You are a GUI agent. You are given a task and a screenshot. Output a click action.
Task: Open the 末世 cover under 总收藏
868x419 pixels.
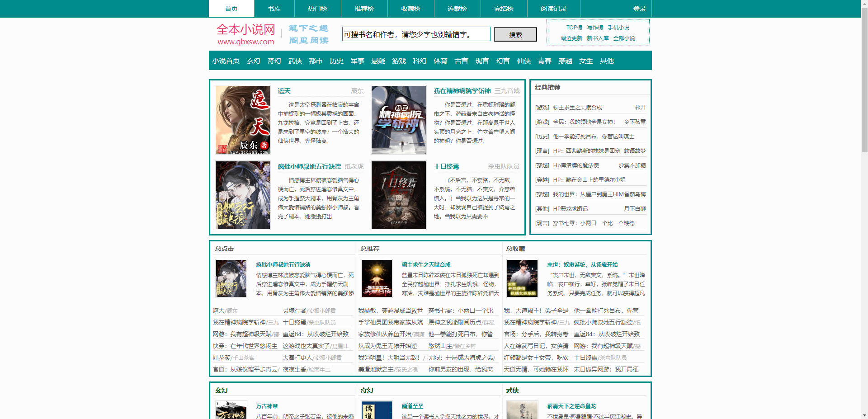pos(522,278)
